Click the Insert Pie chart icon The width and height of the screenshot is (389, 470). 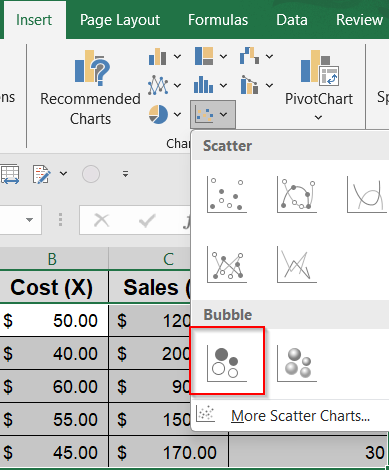tap(158, 114)
